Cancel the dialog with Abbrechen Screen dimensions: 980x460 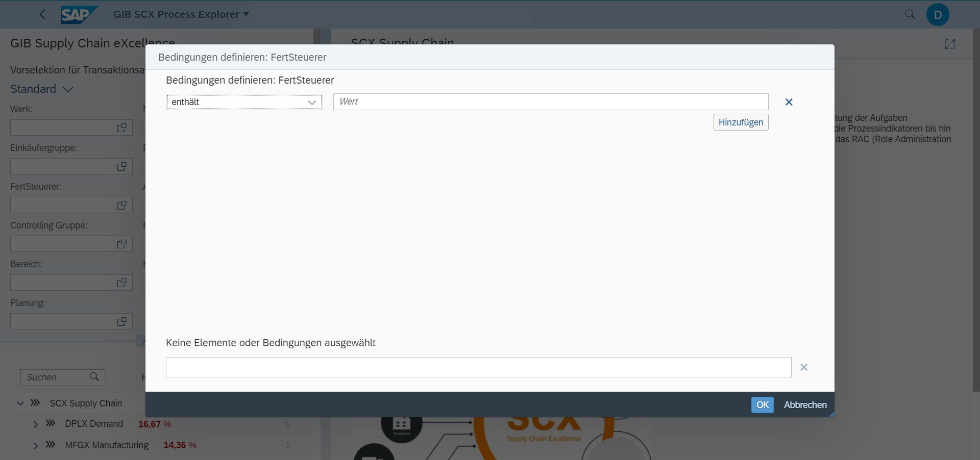(805, 405)
